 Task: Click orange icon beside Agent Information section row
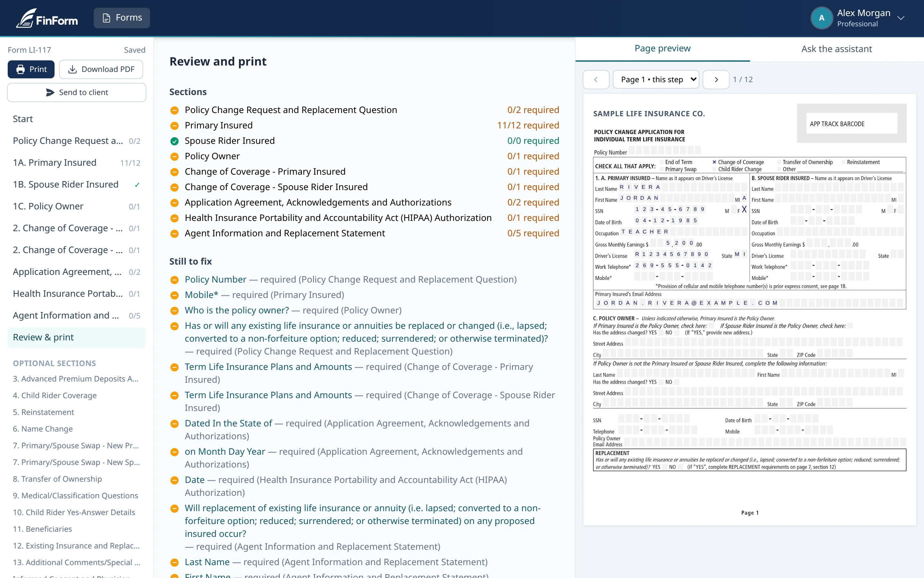[175, 233]
